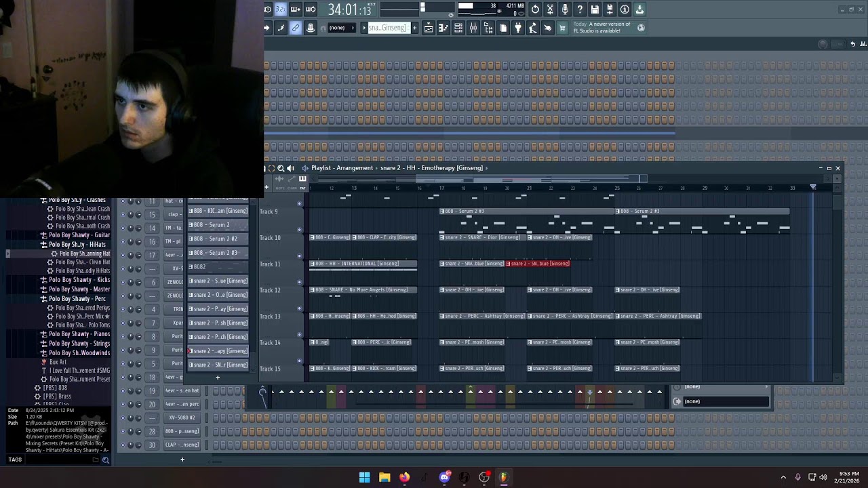Open the plugin picker plug icon
This screenshot has width=868, height=488.
pyautogui.click(x=518, y=28)
